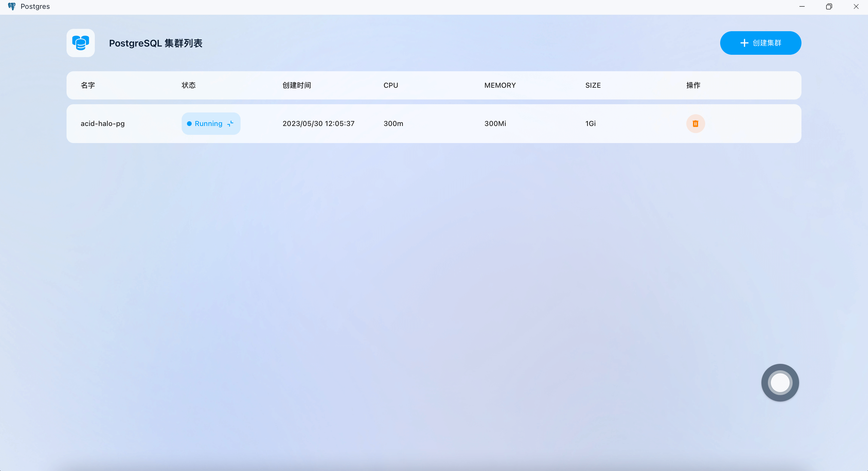Click the Postgres elephant icon in title bar
This screenshot has height=471, width=868.
pos(12,6)
